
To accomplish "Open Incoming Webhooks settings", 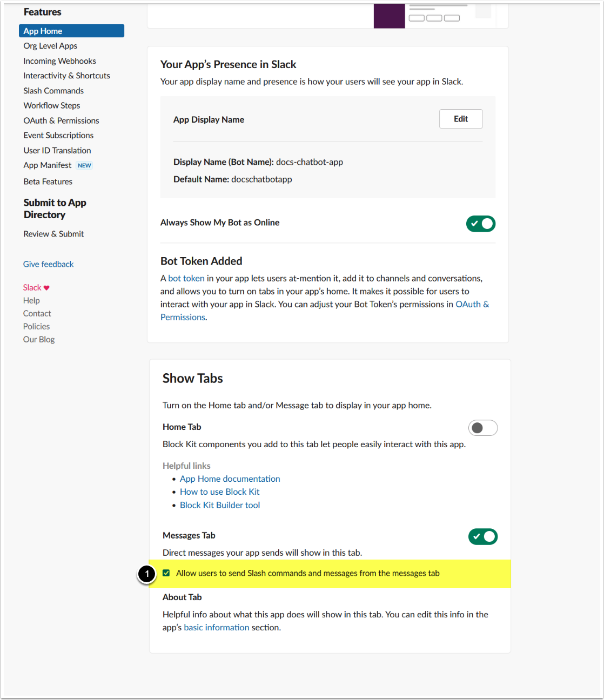I will pyautogui.click(x=59, y=61).
